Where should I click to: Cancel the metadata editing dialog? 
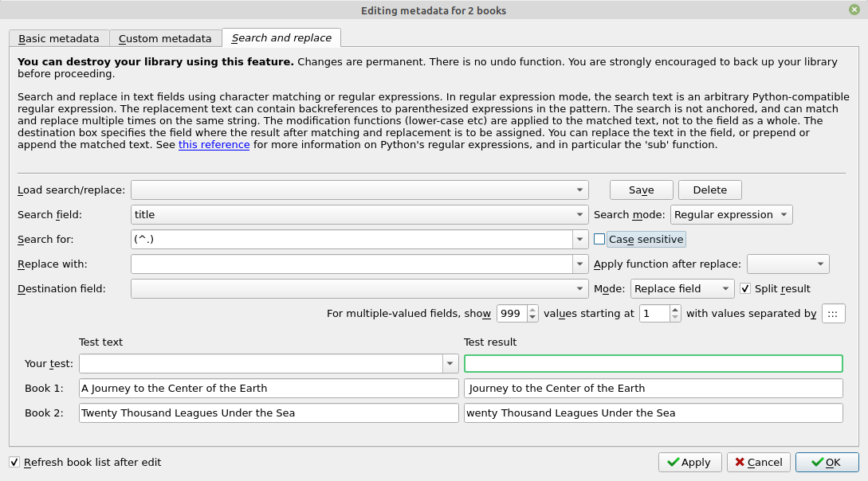pos(758,462)
